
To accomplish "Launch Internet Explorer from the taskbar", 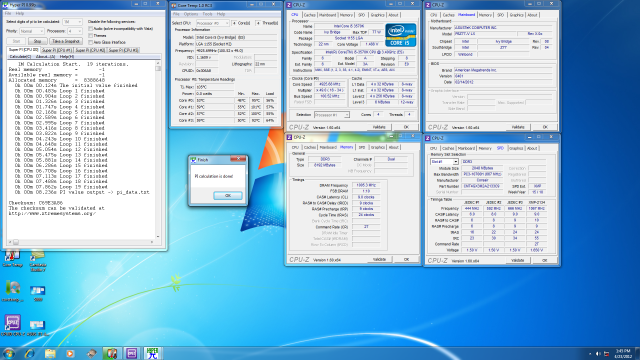I will [x=29, y=353].
